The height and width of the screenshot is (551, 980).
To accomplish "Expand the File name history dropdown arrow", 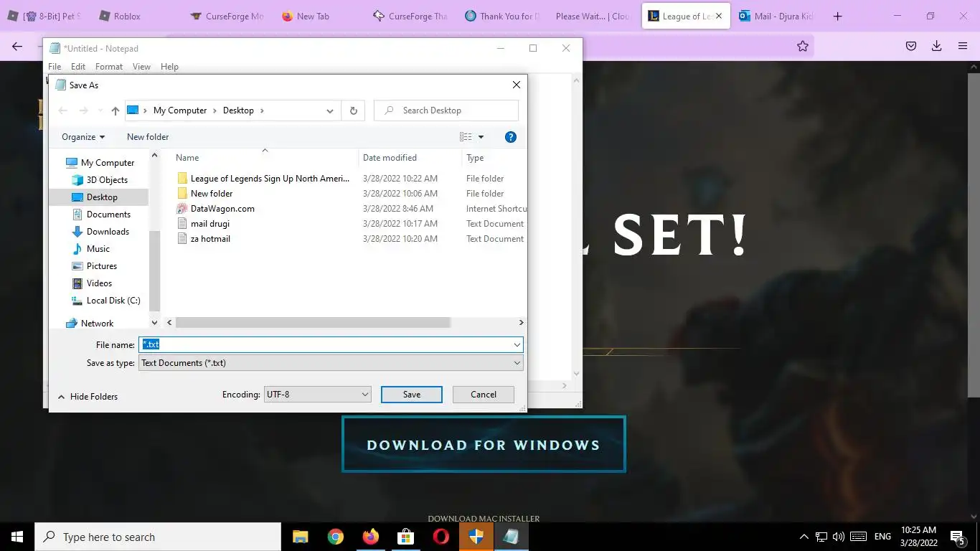I will click(517, 345).
